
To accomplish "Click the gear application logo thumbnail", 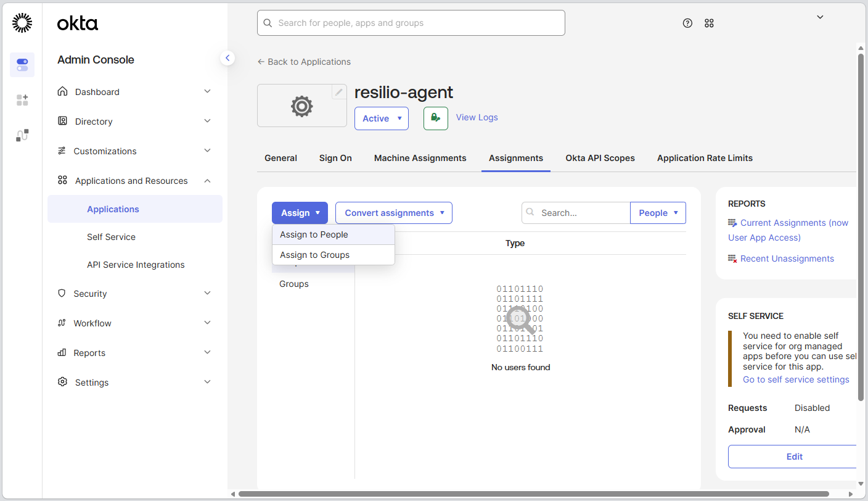I will coord(302,106).
